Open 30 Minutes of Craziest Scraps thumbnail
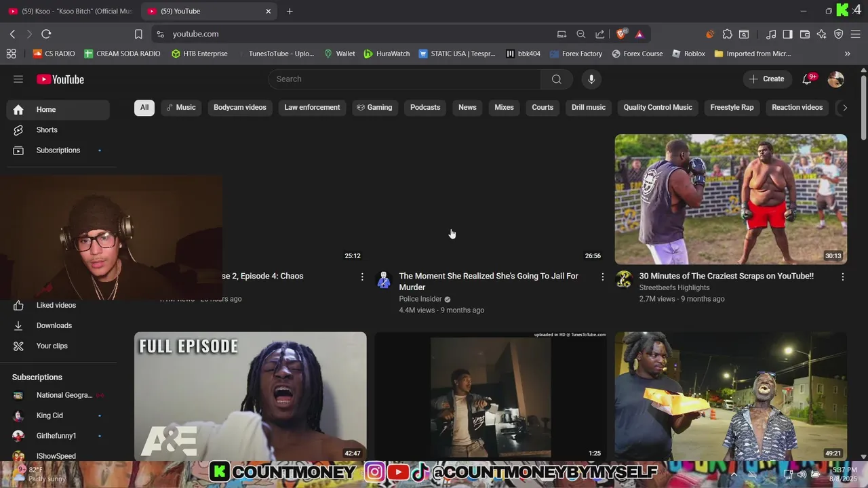The height and width of the screenshot is (488, 868). (731, 199)
